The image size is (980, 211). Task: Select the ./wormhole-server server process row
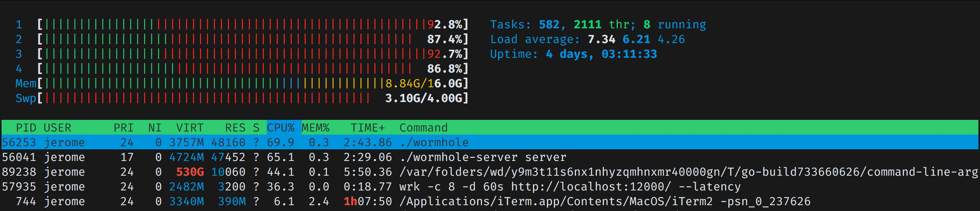(490, 157)
